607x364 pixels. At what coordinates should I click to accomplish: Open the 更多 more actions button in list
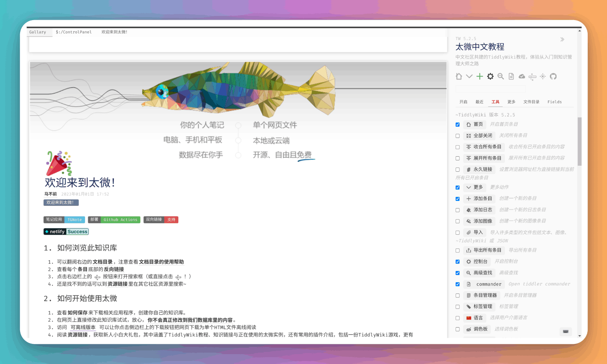474,187
